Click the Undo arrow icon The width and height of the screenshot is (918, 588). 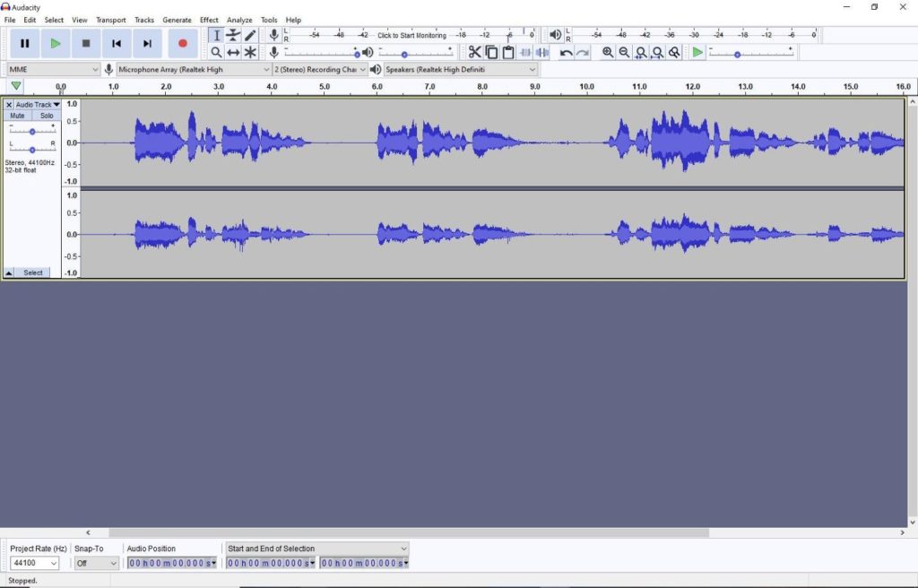tap(565, 53)
